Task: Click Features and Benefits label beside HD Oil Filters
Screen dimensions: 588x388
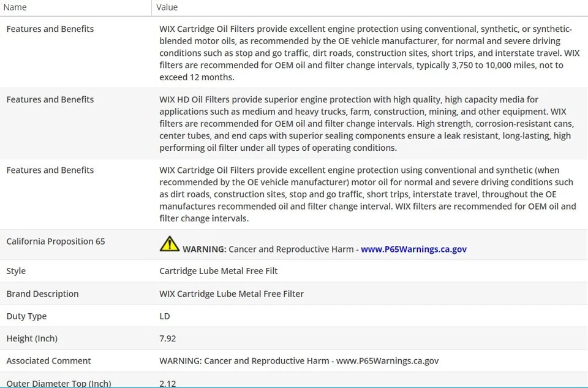Action: (50, 99)
